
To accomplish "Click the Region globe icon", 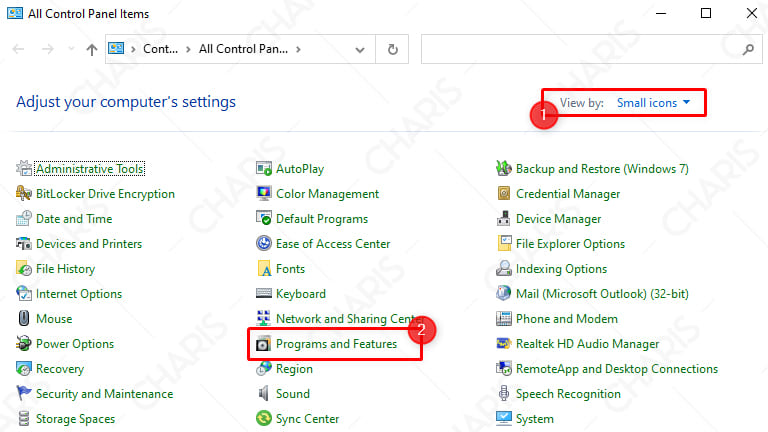I will [x=264, y=368].
